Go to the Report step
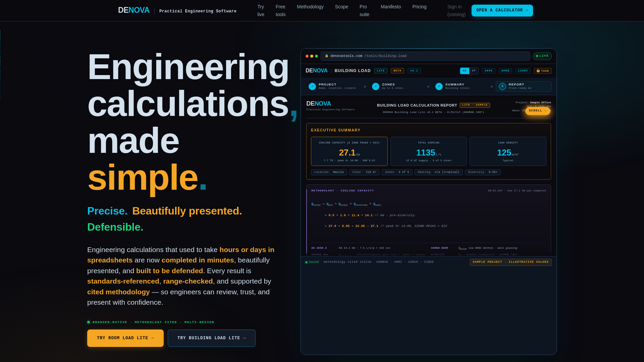This screenshot has height=362, width=644. pos(524,86)
